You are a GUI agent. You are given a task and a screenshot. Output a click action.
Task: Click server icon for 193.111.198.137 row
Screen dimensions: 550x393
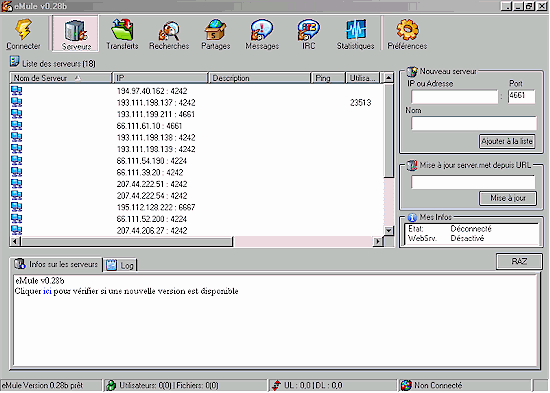coord(16,102)
